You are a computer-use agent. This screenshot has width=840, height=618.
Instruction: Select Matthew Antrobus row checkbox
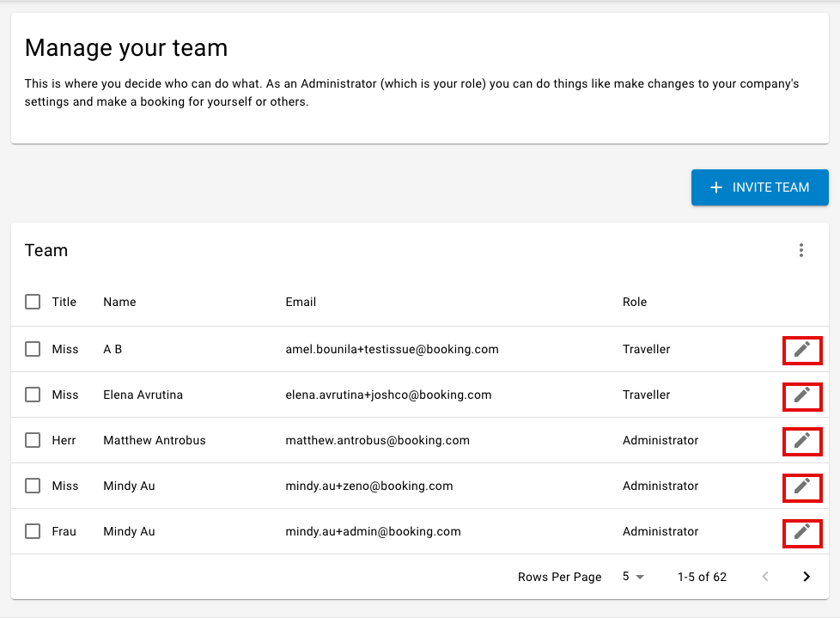[x=33, y=441]
